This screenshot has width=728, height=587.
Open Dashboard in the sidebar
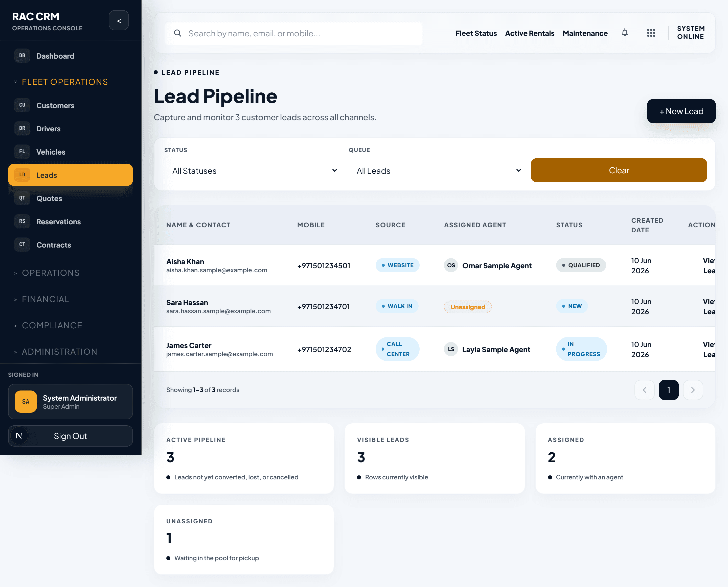click(x=70, y=56)
